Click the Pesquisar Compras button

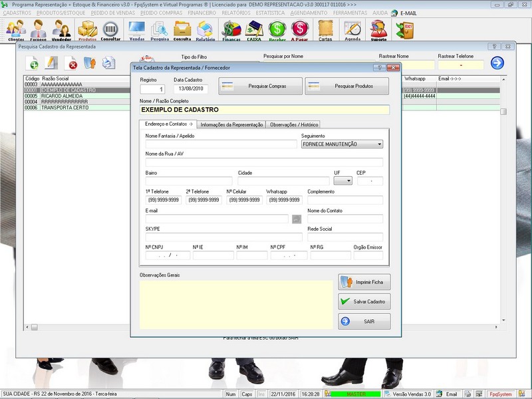click(260, 86)
